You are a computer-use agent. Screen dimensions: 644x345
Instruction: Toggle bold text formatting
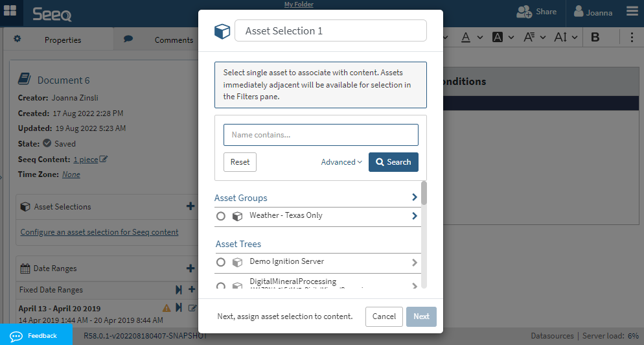click(x=595, y=38)
